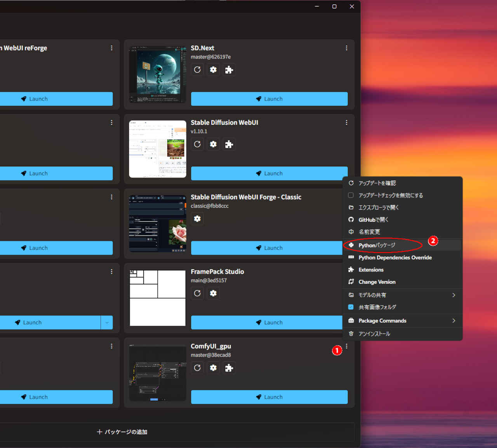
Task: Open ComfyUI_gpu extensions puzzle icon
Action: pyautogui.click(x=229, y=368)
